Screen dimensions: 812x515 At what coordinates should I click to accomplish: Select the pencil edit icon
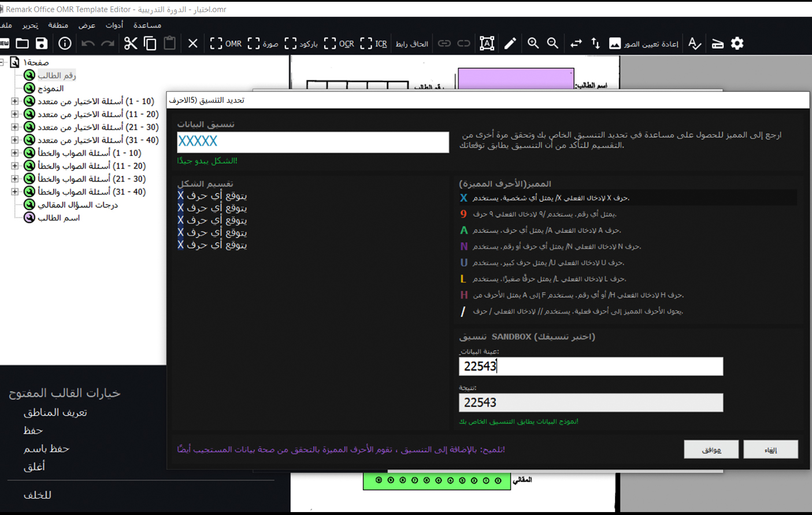point(510,43)
